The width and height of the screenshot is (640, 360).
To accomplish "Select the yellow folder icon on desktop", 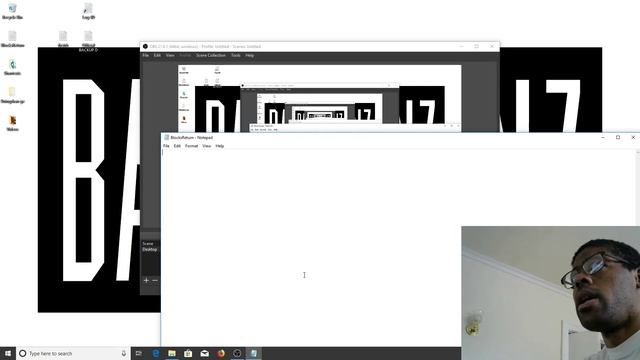I will click(x=12, y=95).
